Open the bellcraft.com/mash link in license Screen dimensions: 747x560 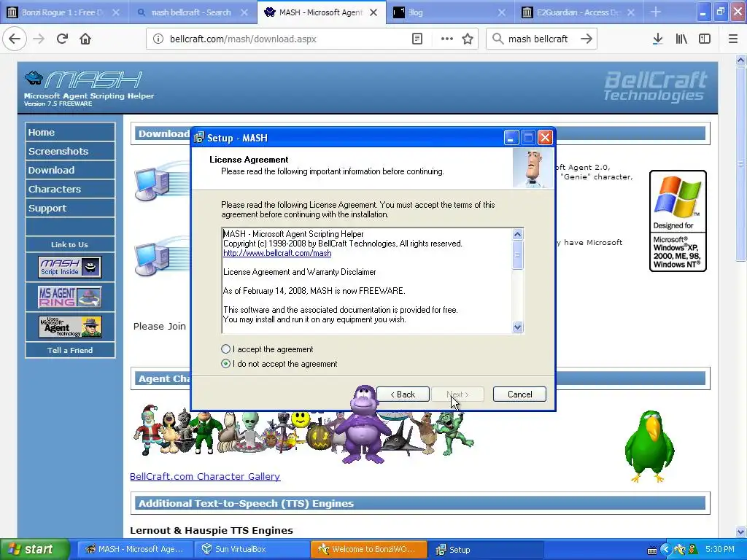pyautogui.click(x=277, y=253)
